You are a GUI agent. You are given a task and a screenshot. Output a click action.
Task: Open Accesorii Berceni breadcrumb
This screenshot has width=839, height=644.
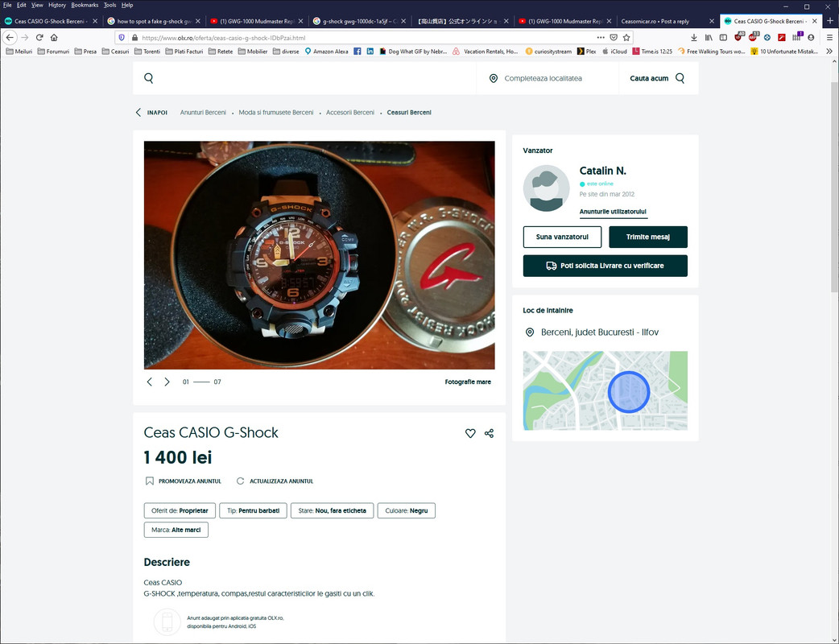tap(350, 113)
